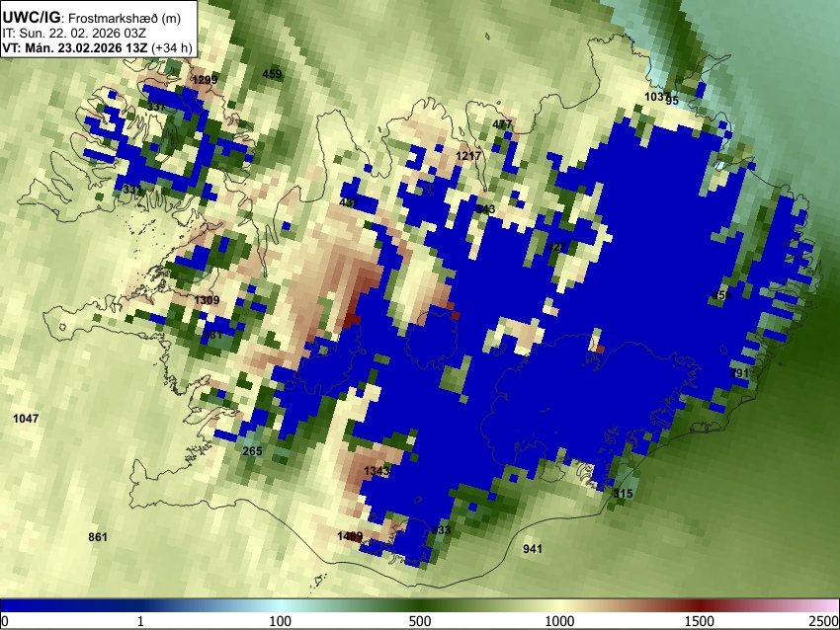Screen dimensions: 840x630
Task: Click the 2500 tick on the color scale
Action: (825, 621)
